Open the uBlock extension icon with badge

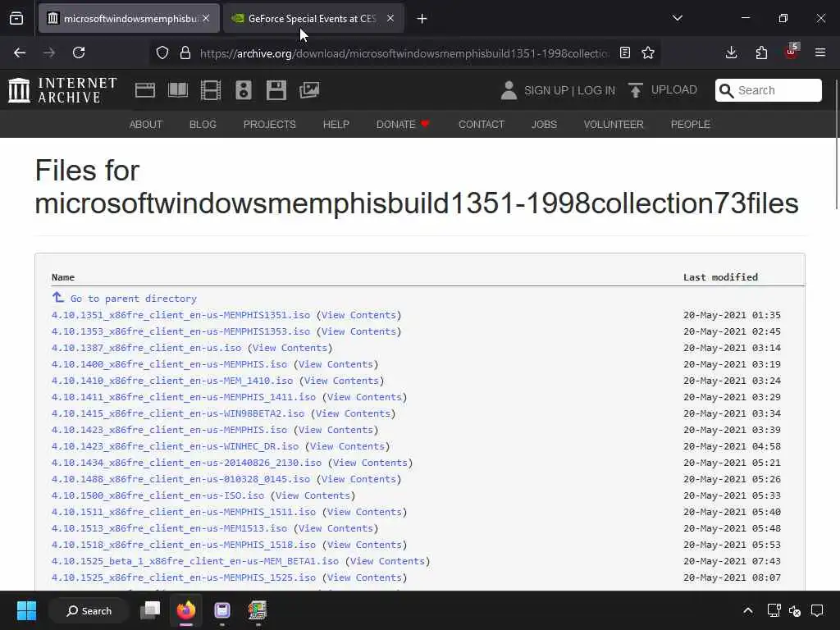pyautogui.click(x=792, y=52)
